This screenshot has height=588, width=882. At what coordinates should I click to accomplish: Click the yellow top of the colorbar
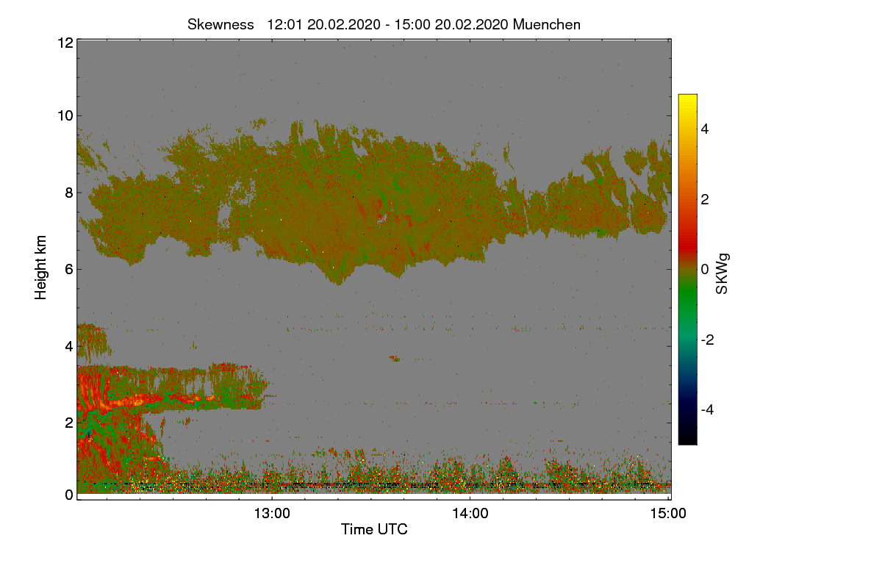point(687,100)
